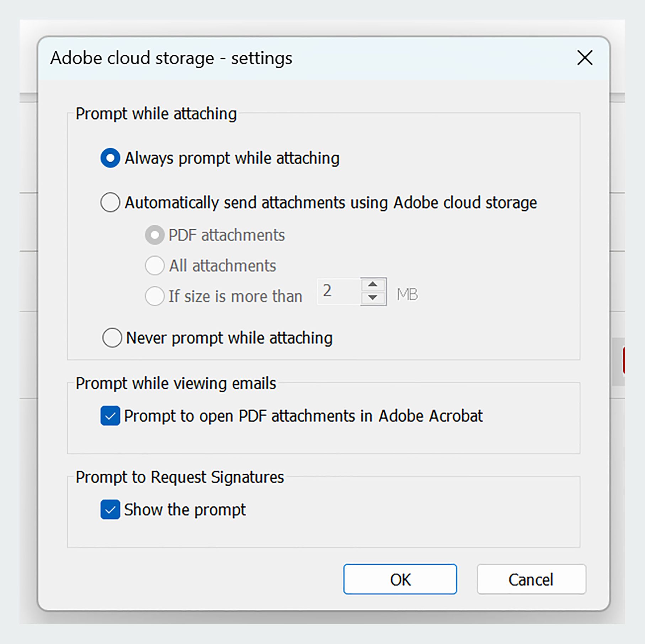The image size is (645, 644).
Task: Select "Automatically send attachments using Adobe cloud storage"
Action: tap(110, 202)
